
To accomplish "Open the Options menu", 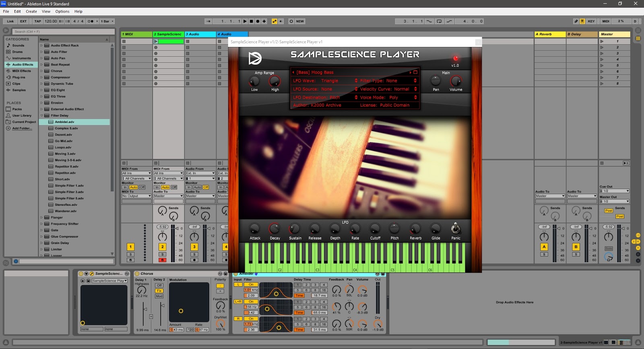I will pos(62,11).
